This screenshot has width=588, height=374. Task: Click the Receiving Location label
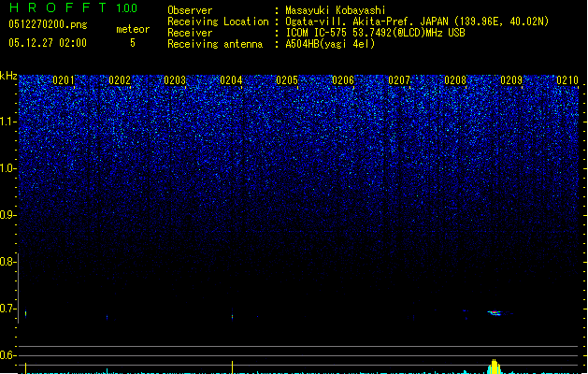click(218, 22)
